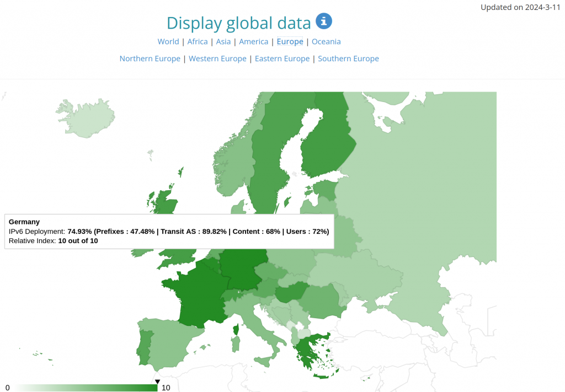Switch to the World view
Viewport: 565px width, 392px height.
click(x=168, y=41)
